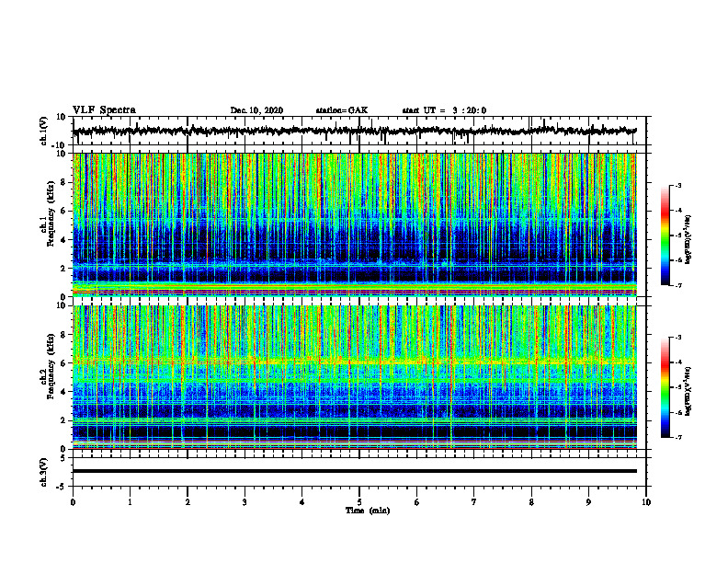The image size is (728, 563).
Task: Click the ch.1 voltage waveform trace panel
Action: (358, 131)
